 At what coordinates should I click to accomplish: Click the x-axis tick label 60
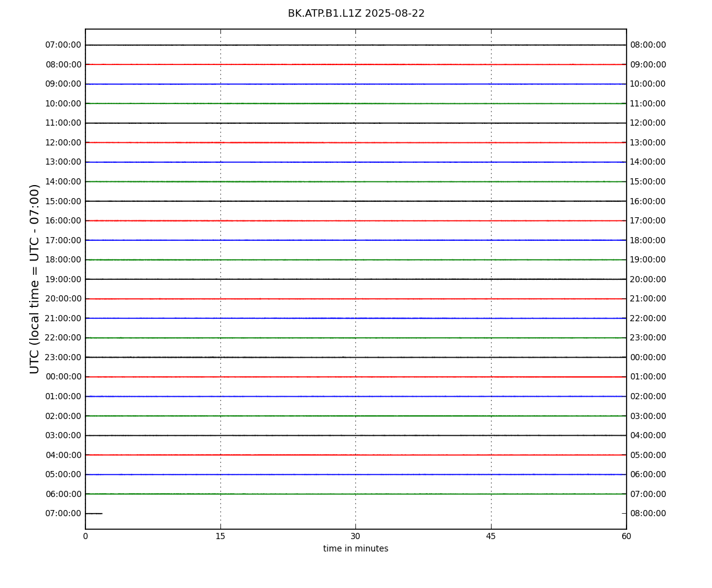pyautogui.click(x=626, y=536)
